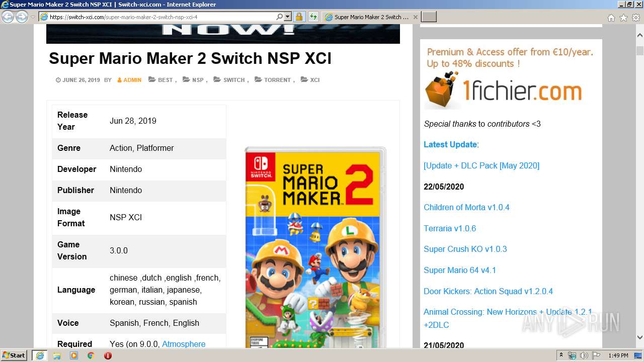Open Terraria v1.0.6 link

click(x=450, y=228)
